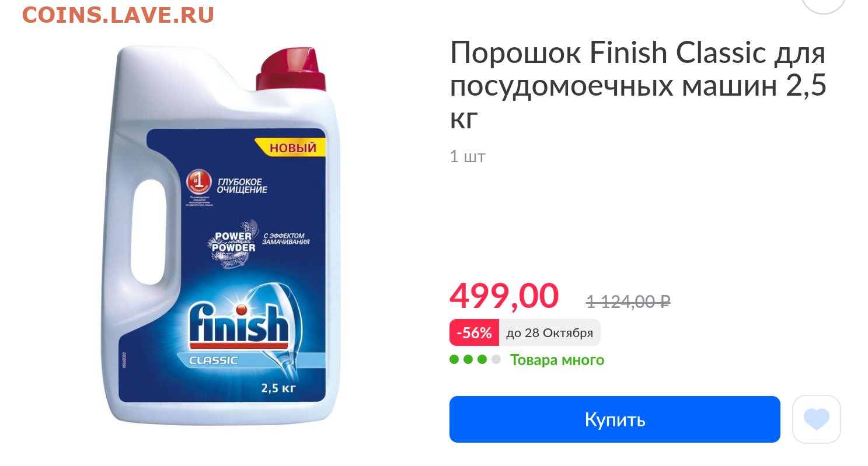Click the crossed-out 1 124,00 ₽ price

pos(628,302)
